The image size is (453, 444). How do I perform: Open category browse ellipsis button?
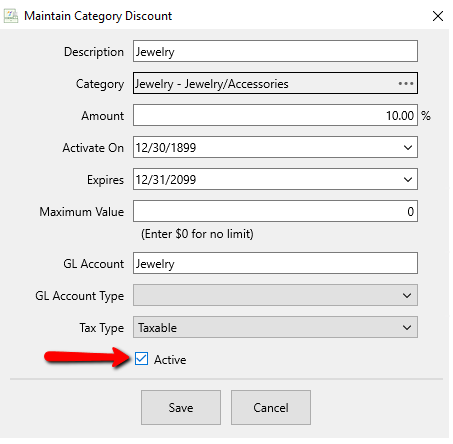click(x=406, y=83)
